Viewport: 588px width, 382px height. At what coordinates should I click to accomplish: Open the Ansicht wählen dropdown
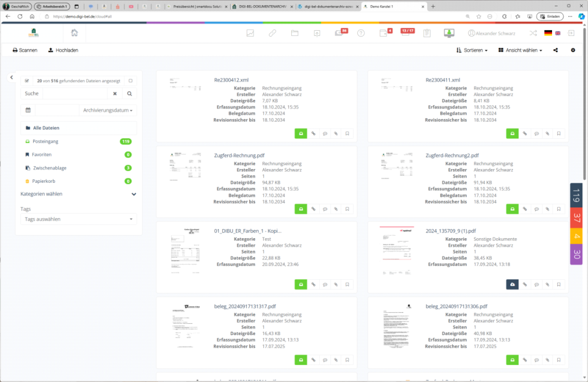coord(520,50)
